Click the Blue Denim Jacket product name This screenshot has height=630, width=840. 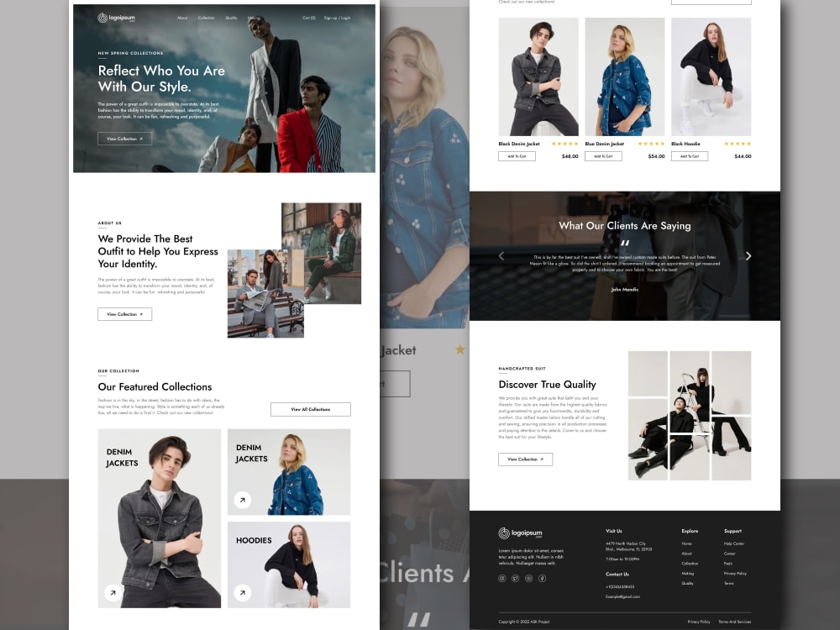click(x=604, y=144)
